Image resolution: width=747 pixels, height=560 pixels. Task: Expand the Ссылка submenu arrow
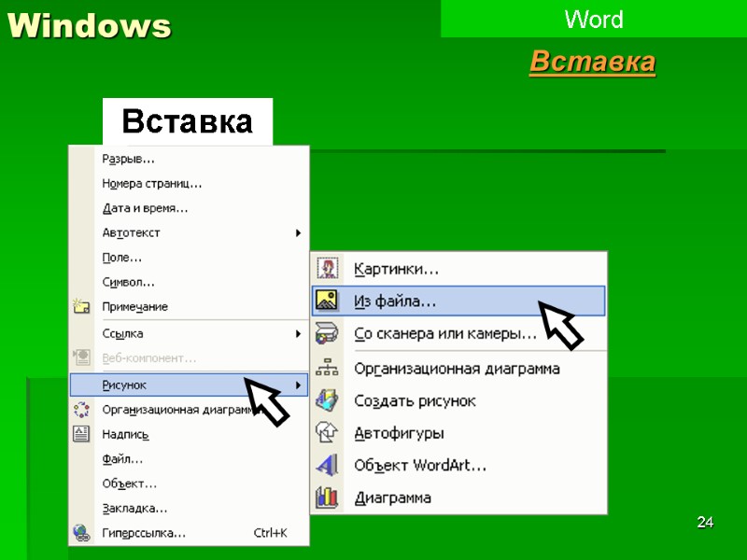pos(298,334)
